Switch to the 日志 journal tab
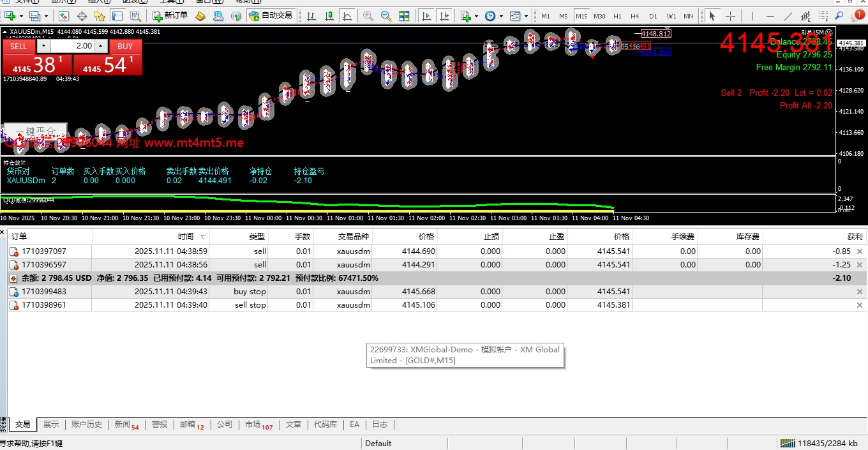The width and height of the screenshot is (868, 450). pyautogui.click(x=380, y=424)
